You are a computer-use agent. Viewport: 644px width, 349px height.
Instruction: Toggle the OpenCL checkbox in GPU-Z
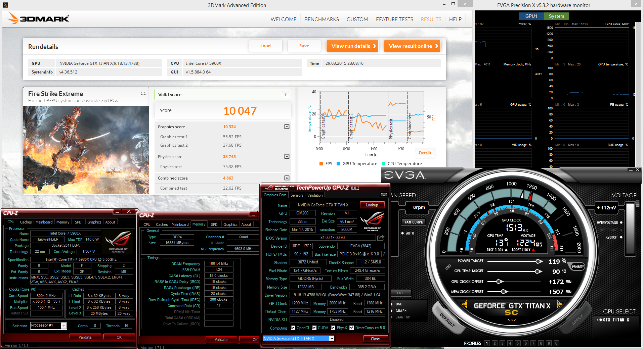pyautogui.click(x=293, y=328)
